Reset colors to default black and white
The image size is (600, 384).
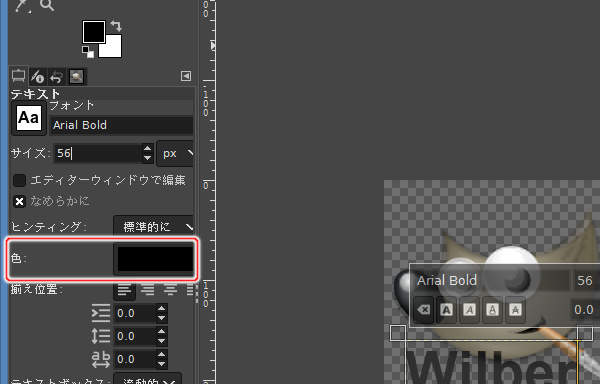tap(88, 52)
